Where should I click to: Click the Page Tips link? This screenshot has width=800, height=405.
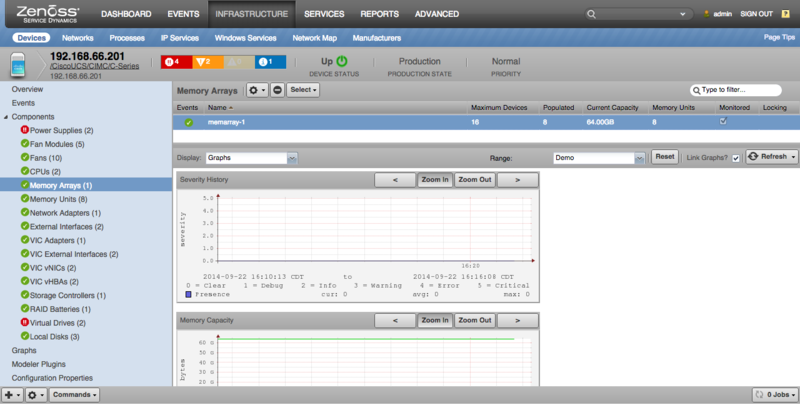tap(779, 37)
